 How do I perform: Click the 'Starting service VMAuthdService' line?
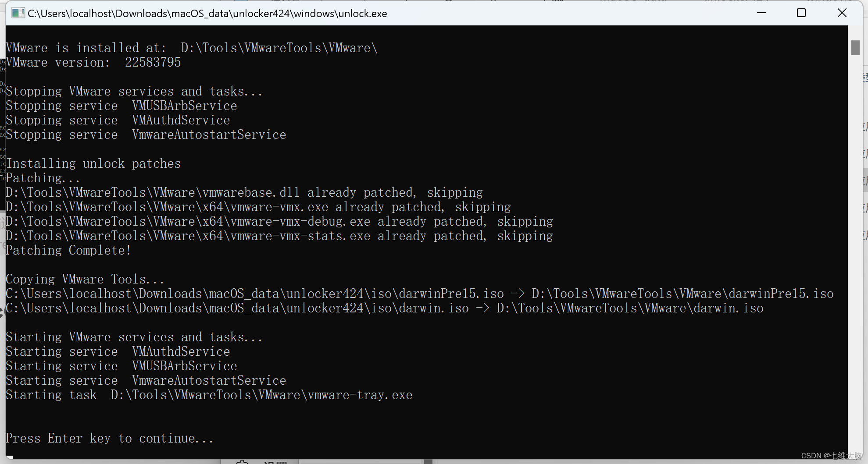[x=118, y=352]
